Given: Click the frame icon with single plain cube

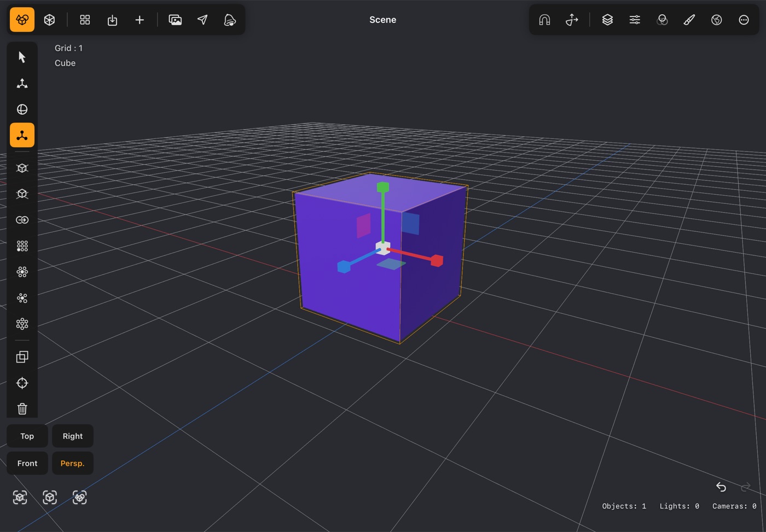Looking at the screenshot, I should pos(50,497).
